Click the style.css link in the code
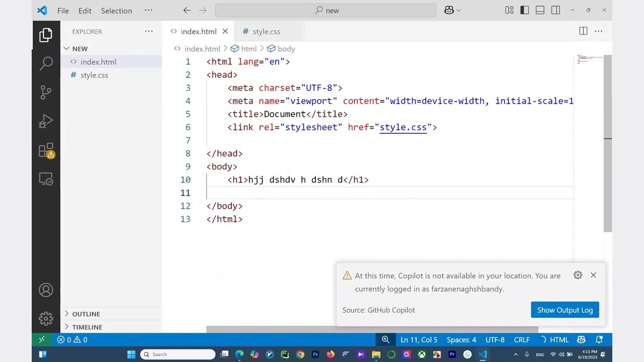 click(403, 127)
